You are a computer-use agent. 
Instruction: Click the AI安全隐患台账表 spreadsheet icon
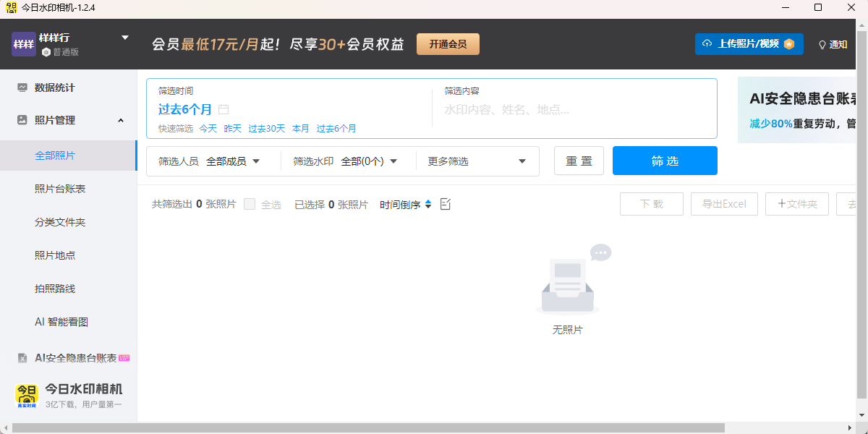pyautogui.click(x=22, y=358)
